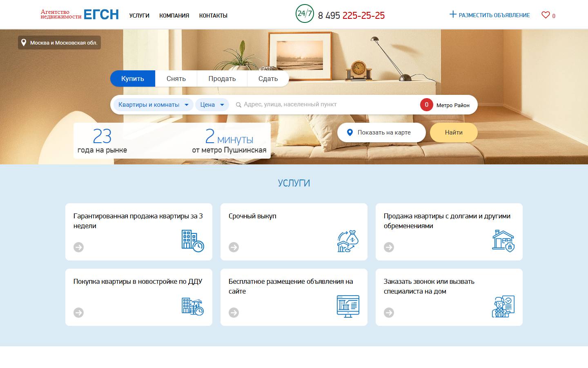
Task: Click the arrow circle in Срочный выкуп card
Action: point(234,247)
